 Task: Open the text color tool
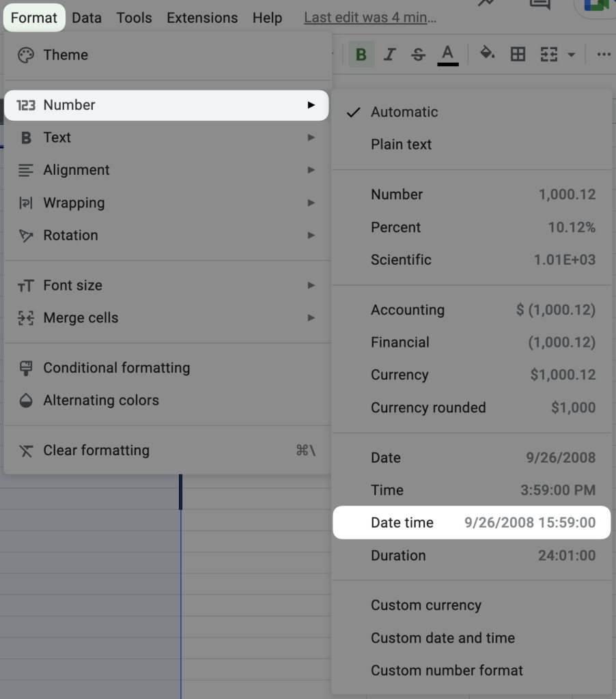click(446, 54)
